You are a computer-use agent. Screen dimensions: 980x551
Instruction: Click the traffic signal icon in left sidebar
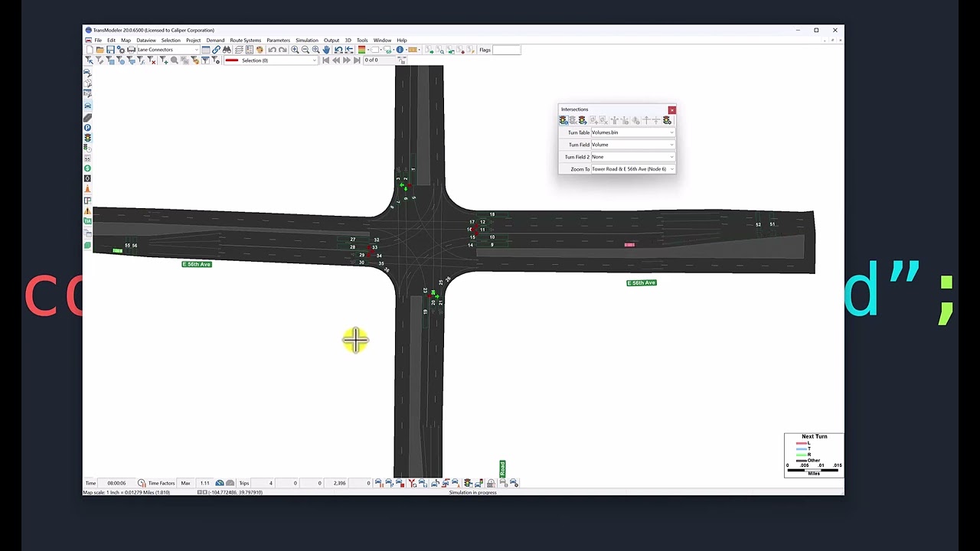click(87, 138)
